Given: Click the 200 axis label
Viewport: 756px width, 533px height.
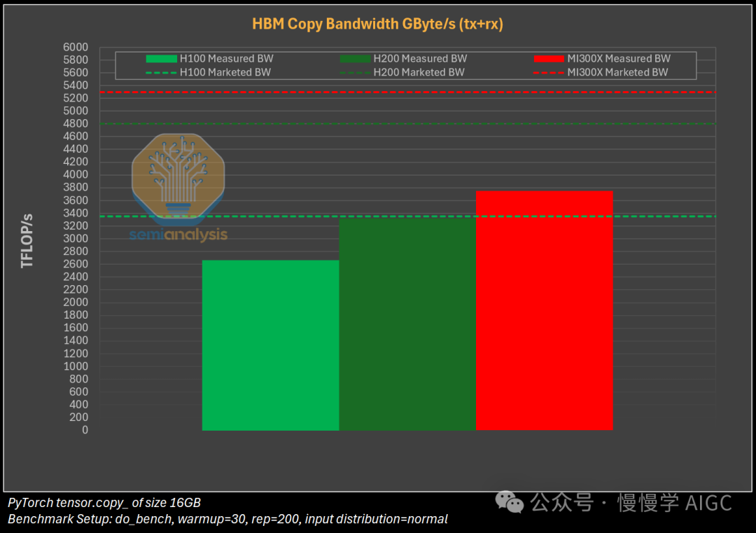Looking at the screenshot, I should pos(78,417).
